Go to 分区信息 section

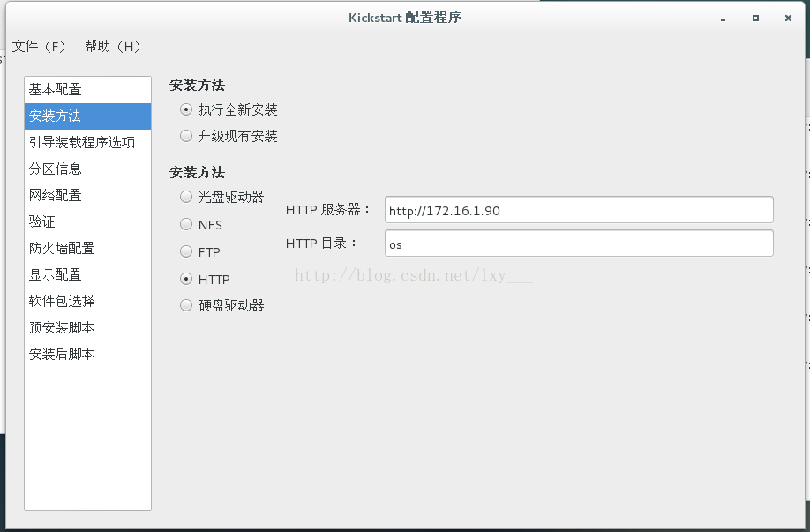coord(88,169)
